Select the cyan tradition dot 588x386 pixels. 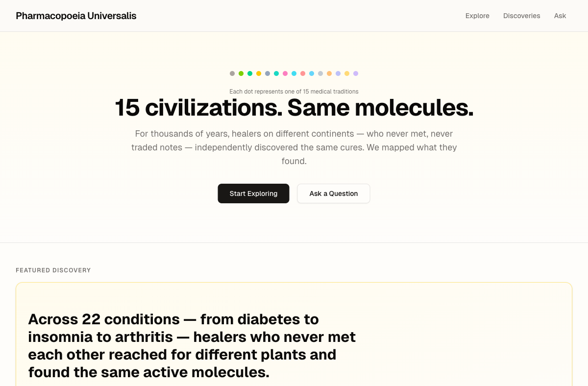click(x=294, y=73)
